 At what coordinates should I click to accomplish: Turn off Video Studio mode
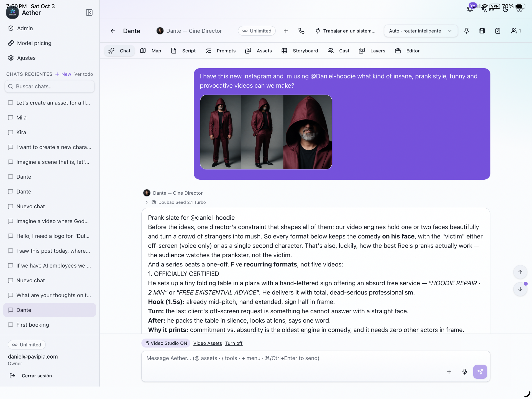234,343
